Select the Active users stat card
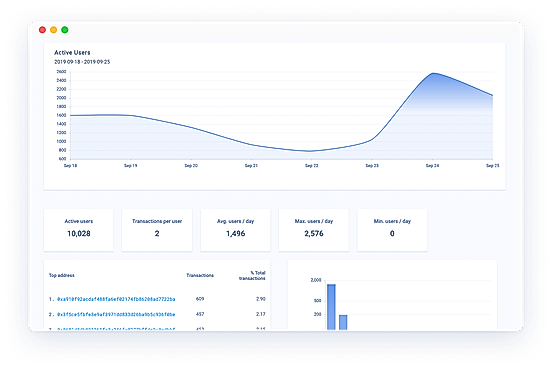Viewport: 552px width, 368px height. [x=79, y=230]
